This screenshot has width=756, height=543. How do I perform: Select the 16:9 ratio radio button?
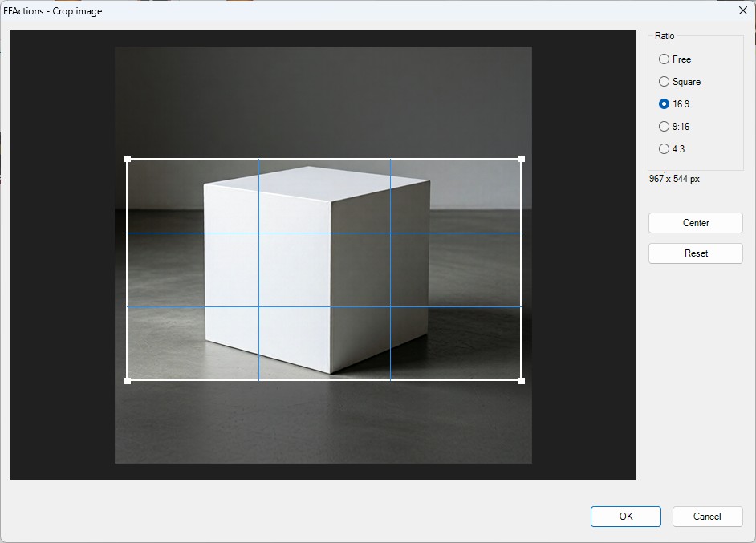(664, 103)
